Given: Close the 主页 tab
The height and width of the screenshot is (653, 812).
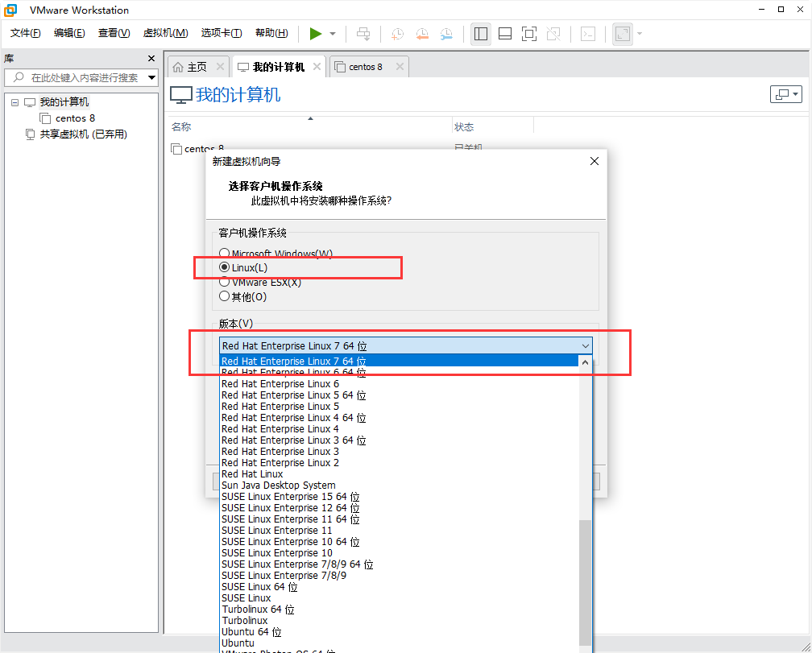Looking at the screenshot, I should pos(220,67).
